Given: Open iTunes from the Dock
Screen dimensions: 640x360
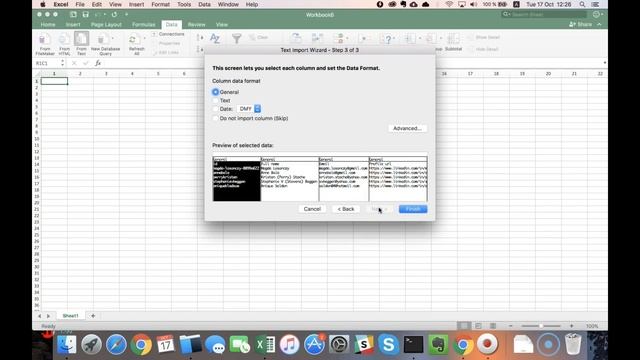Looking at the screenshot, I should point(289,344).
